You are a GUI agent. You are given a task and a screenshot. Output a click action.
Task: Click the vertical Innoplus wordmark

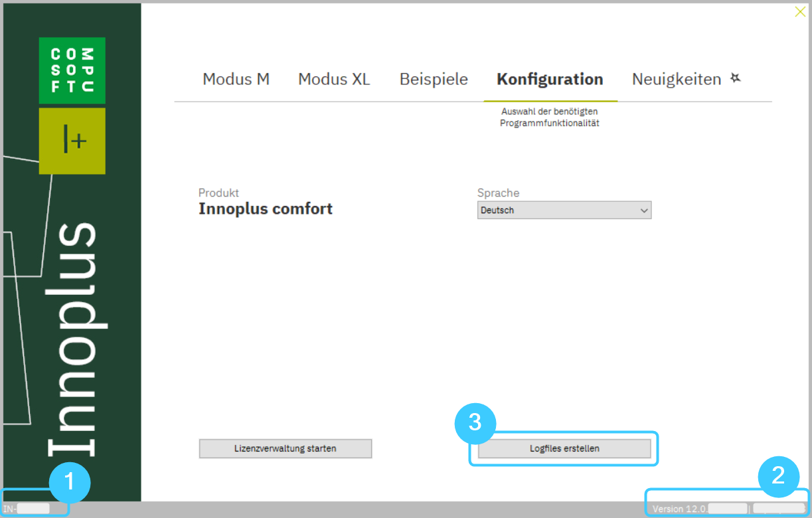(x=72, y=339)
